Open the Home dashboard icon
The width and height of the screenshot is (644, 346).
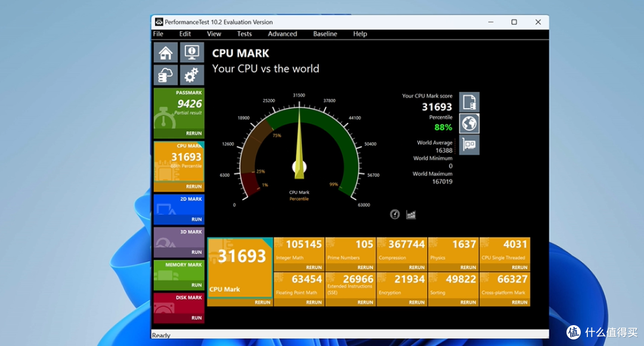[166, 52]
